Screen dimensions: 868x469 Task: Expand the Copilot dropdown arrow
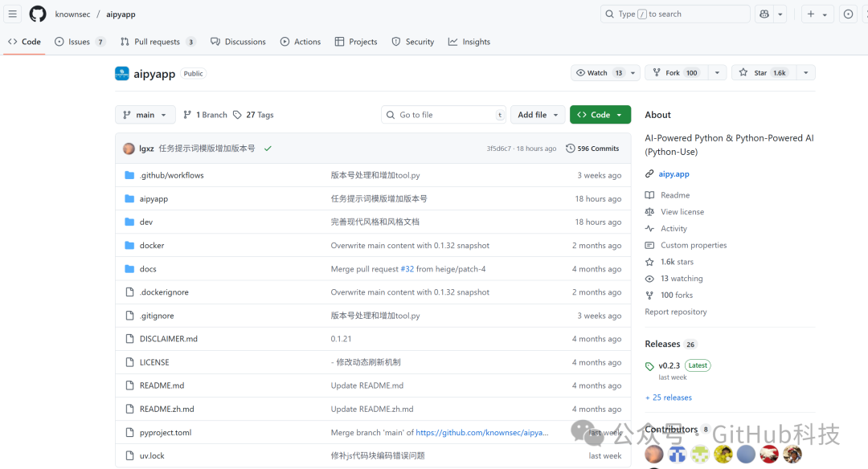(x=780, y=14)
